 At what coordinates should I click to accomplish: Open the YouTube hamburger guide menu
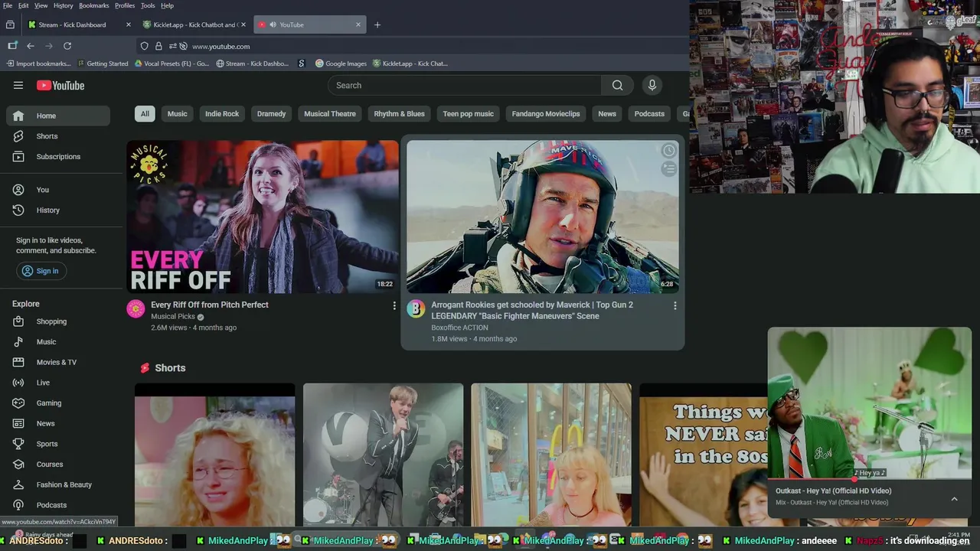point(18,86)
